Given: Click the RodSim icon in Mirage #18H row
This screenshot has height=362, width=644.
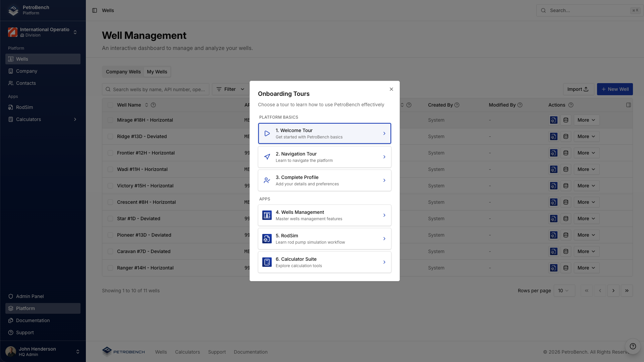Looking at the screenshot, I should [x=553, y=120].
